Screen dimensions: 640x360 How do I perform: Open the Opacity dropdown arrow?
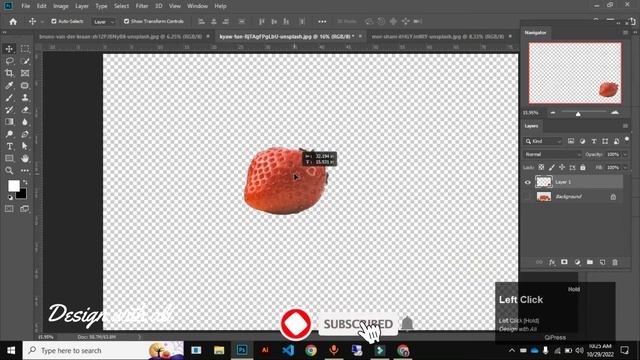626,154
